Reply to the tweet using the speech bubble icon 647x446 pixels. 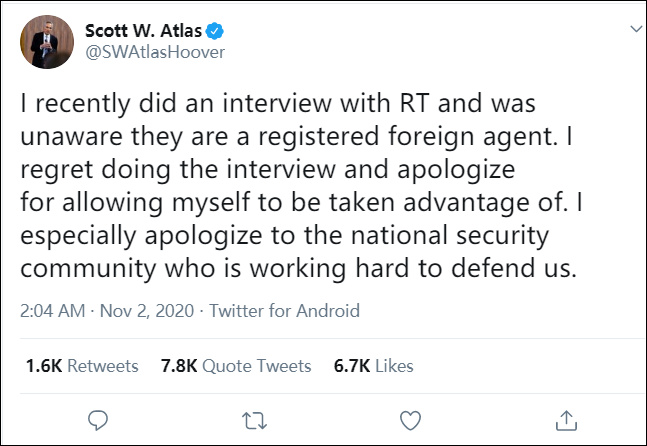click(98, 418)
